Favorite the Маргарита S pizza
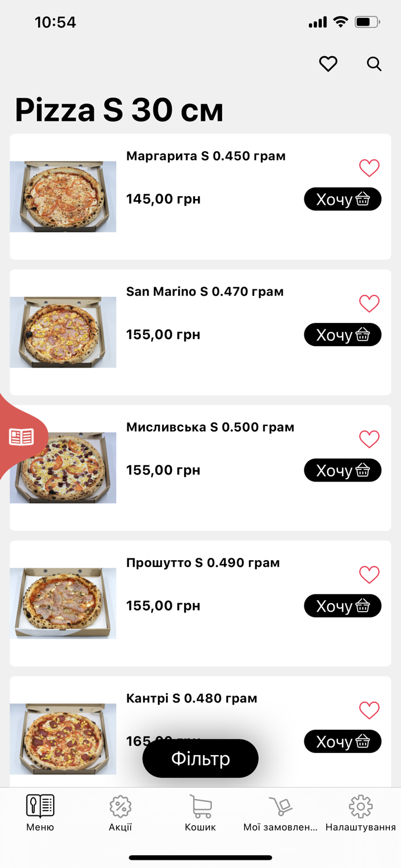This screenshot has height=868, width=401. [369, 168]
